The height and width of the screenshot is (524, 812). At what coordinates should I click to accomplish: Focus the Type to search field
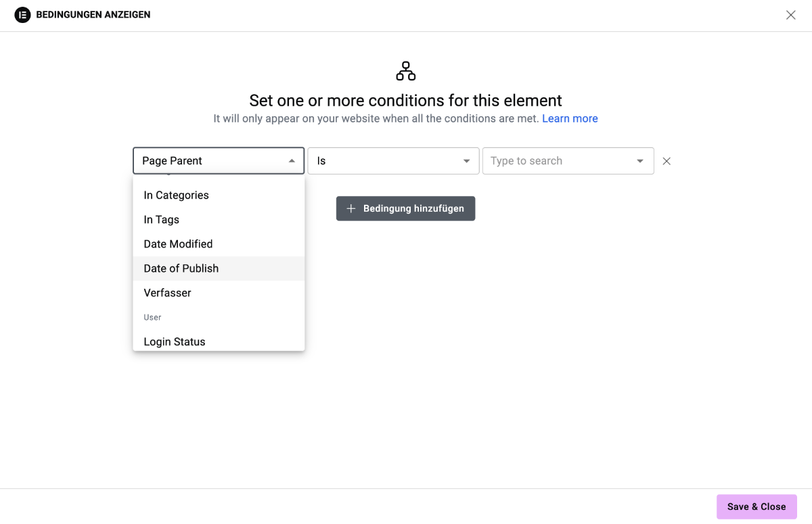pos(559,161)
